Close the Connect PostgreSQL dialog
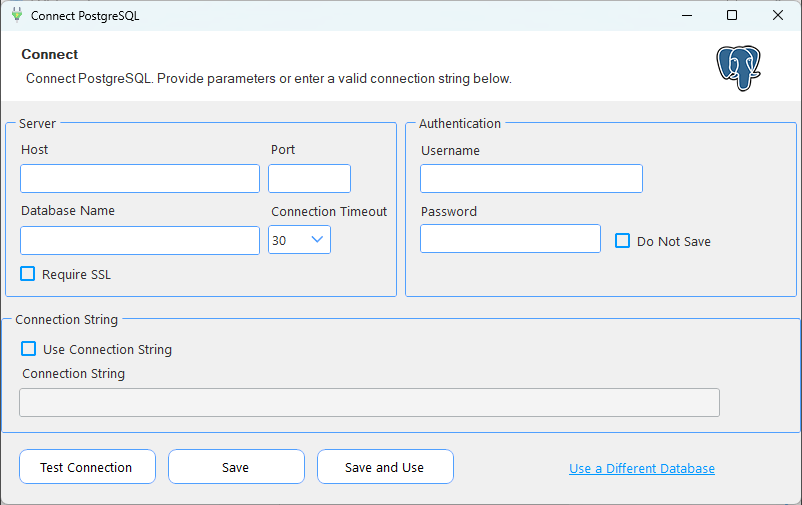The height and width of the screenshot is (505, 802). pyautogui.click(x=777, y=15)
